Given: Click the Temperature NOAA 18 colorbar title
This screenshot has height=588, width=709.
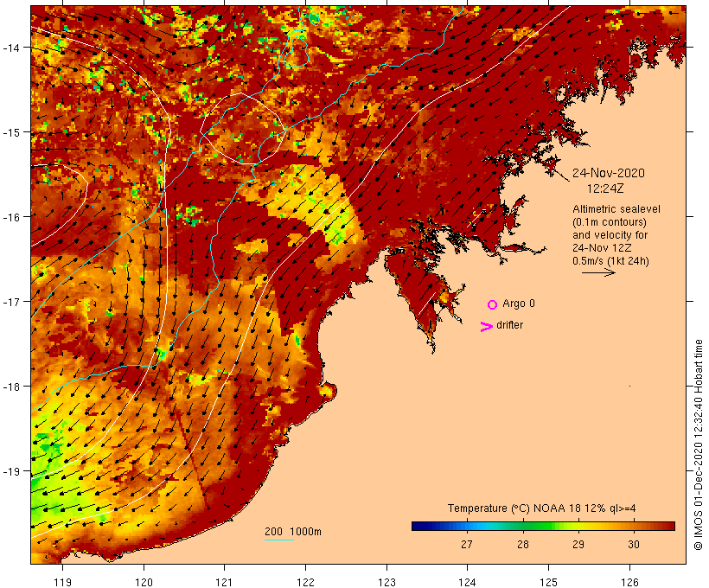Looking at the screenshot, I should [542, 508].
